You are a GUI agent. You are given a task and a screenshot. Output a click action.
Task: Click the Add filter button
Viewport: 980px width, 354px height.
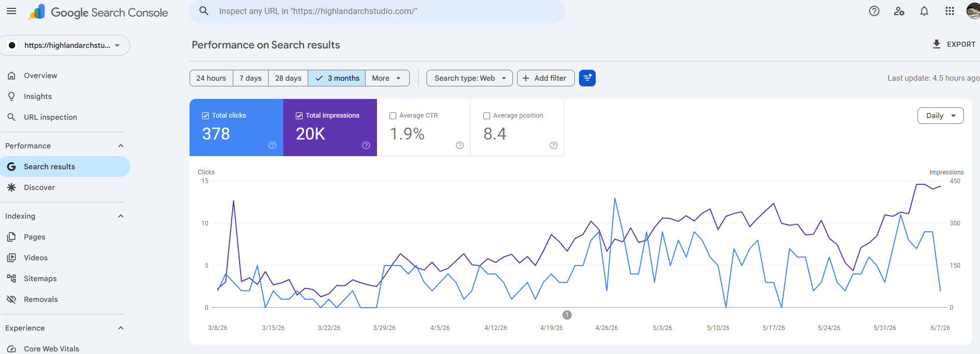click(x=546, y=78)
